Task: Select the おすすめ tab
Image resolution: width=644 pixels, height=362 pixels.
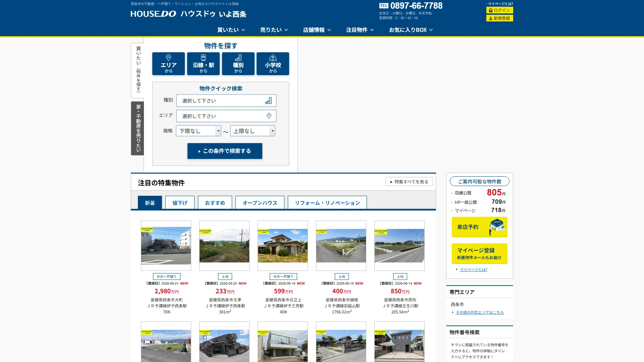Action: point(215,202)
